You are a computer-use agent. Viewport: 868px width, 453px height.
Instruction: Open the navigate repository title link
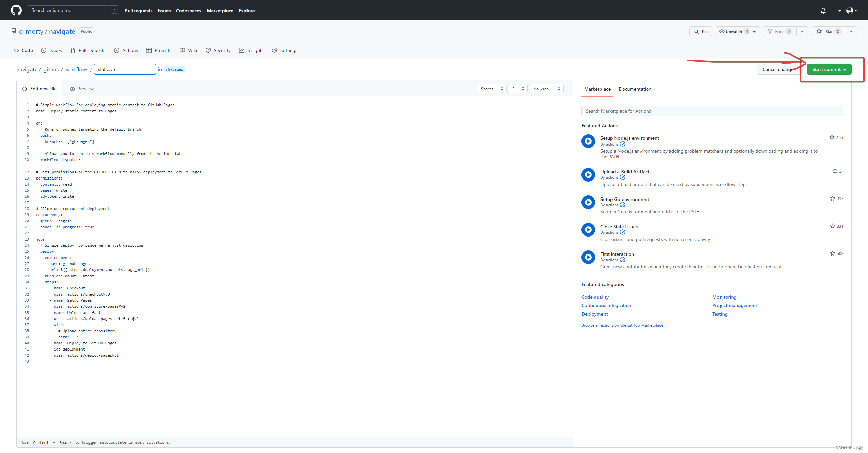62,31
